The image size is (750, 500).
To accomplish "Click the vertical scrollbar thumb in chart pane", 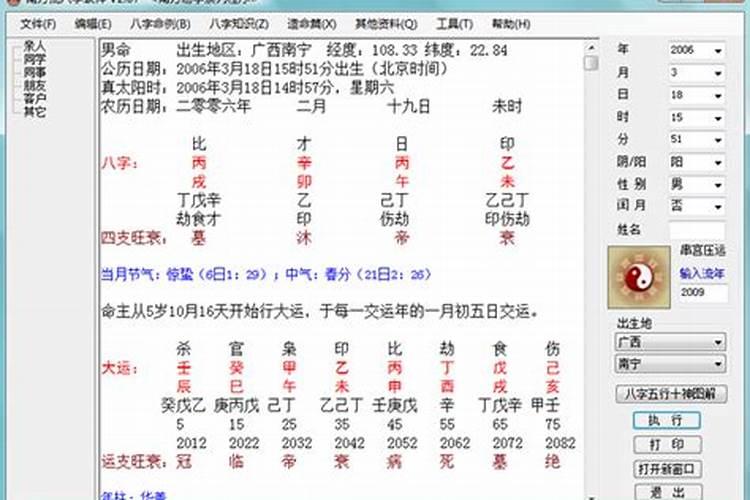I will point(591,63).
